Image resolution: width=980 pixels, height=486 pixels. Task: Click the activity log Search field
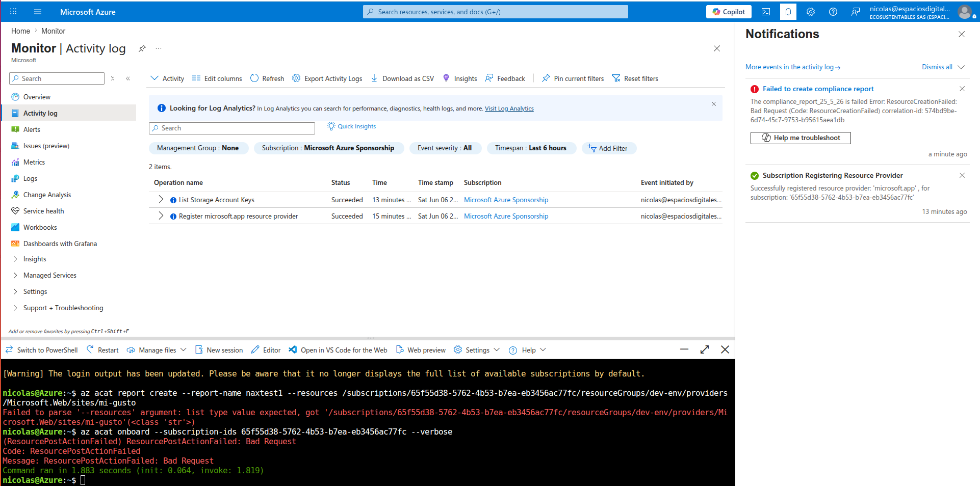tap(232, 128)
